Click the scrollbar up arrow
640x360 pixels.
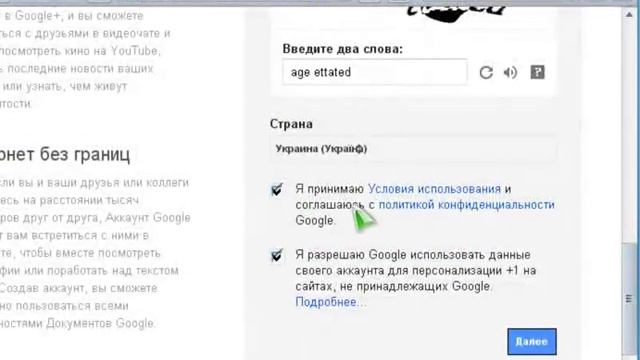[x=629, y=15]
